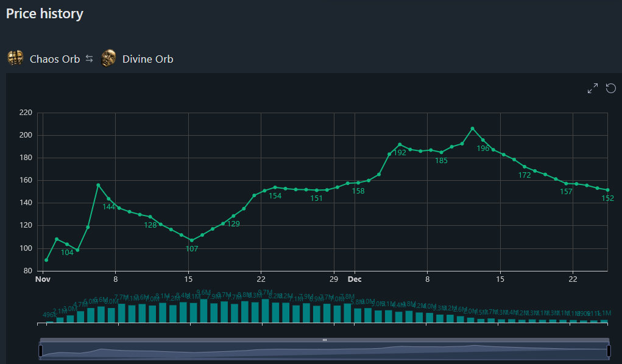Select data point labeled 157
The width and height of the screenshot is (622, 364).
566,184
